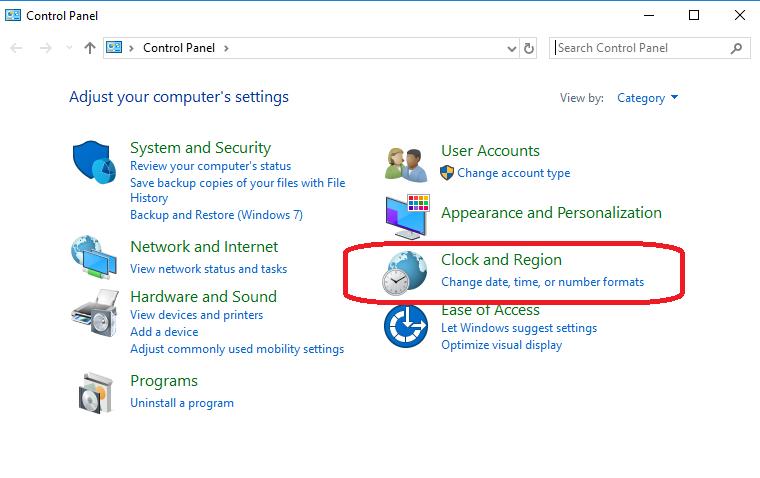The width and height of the screenshot is (760, 478).
Task: Minimize the Control Panel window
Action: click(x=649, y=16)
